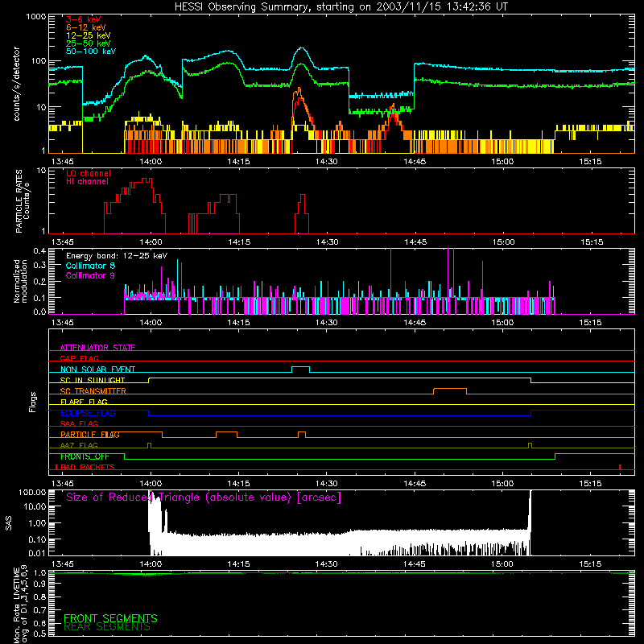Screen dimensions: 644x644
Task: Click the PARTICLE FLAG label
Action: coord(90,434)
